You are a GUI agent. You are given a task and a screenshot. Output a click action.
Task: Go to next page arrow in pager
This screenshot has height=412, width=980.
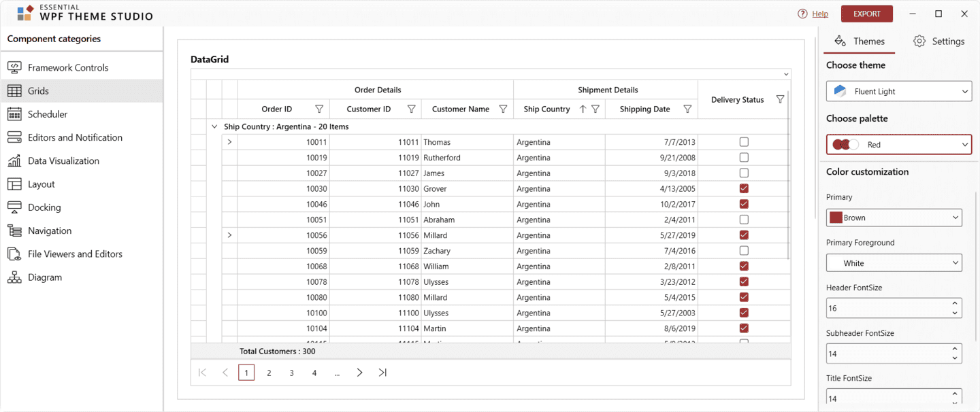click(x=359, y=373)
